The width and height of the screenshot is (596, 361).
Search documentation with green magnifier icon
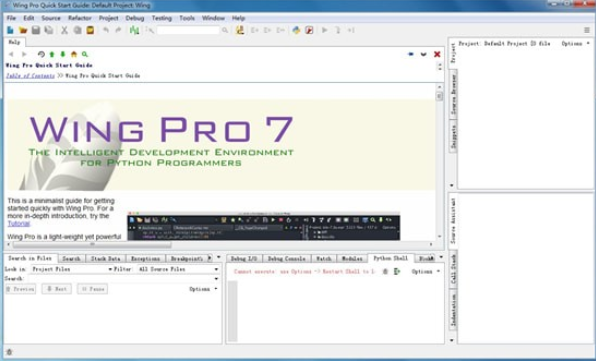[x=85, y=54]
